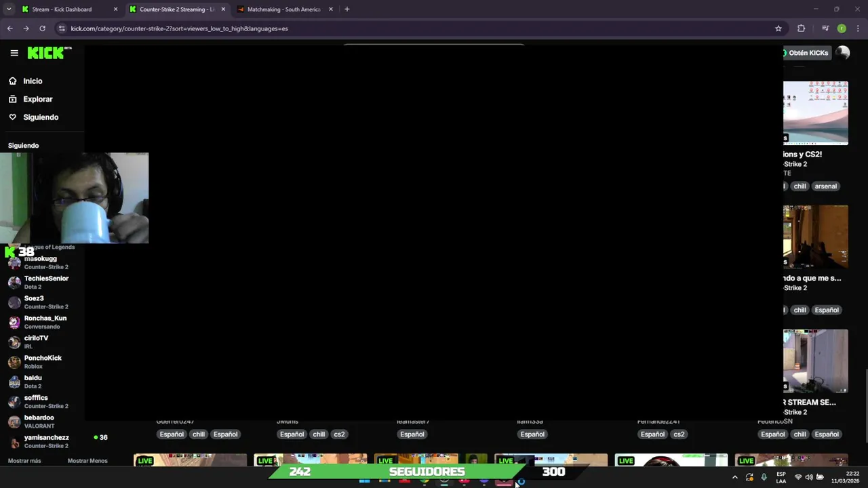Image resolution: width=868 pixels, height=488 pixels.
Task: Open stream thumbnail above 'ions y CS2!' title
Action: 815,113
